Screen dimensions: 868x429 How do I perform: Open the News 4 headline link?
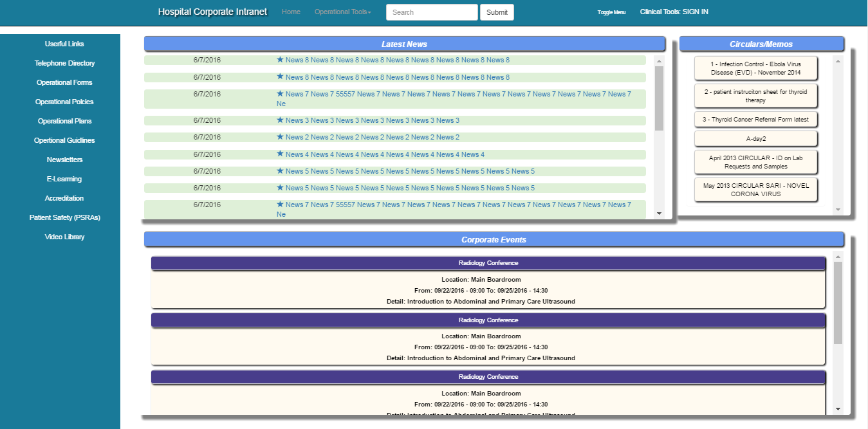coord(385,154)
